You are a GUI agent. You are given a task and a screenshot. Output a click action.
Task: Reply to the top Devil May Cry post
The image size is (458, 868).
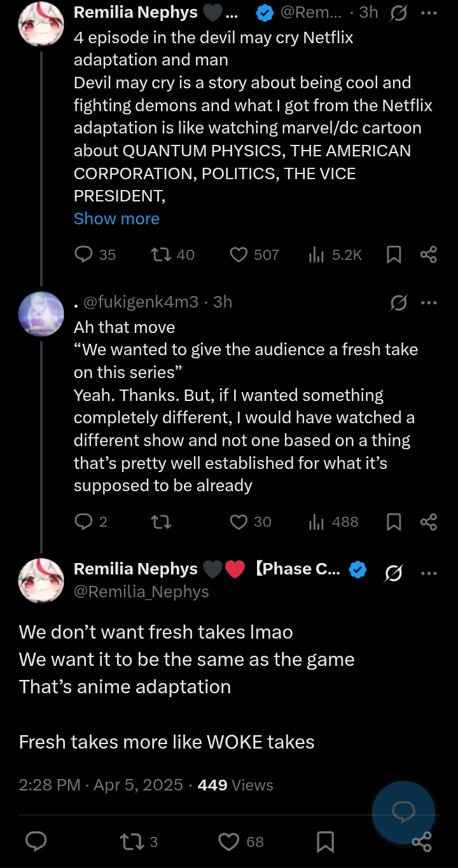click(x=84, y=255)
